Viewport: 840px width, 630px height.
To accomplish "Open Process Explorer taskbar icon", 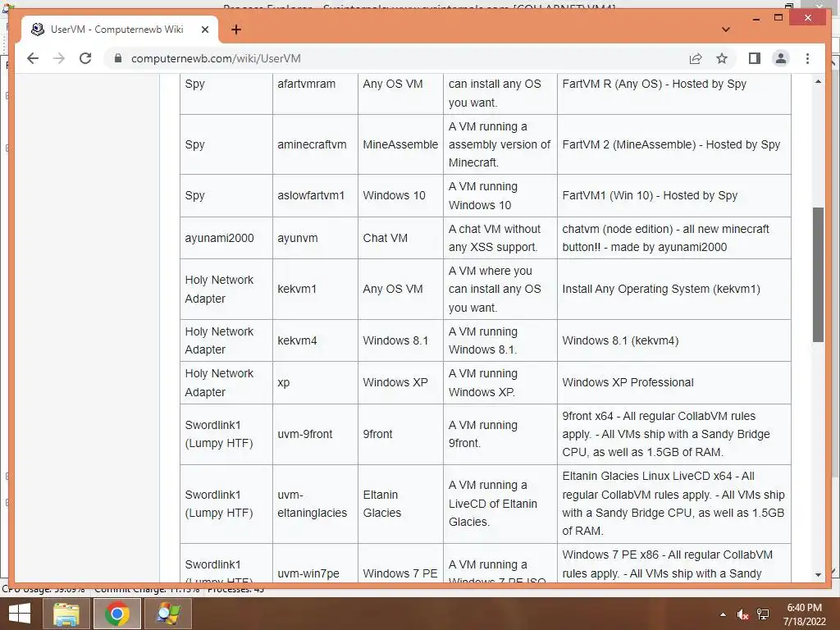I will [167, 614].
